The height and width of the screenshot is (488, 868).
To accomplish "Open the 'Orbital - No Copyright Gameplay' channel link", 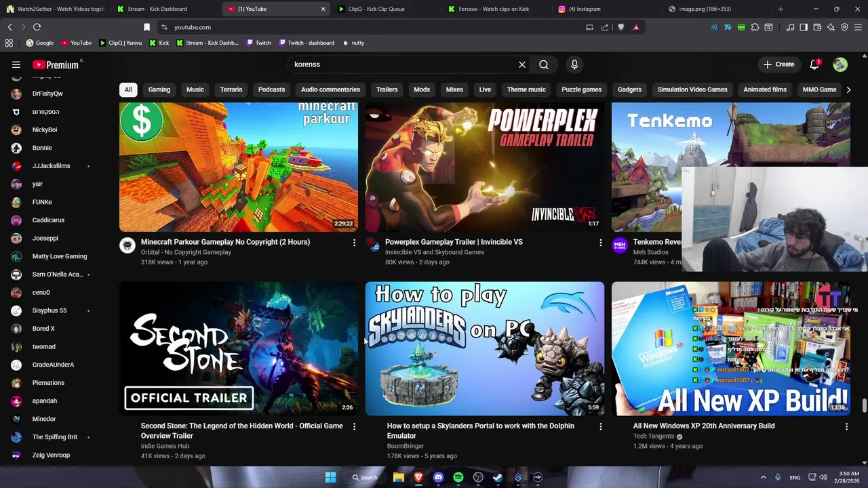I will (186, 252).
